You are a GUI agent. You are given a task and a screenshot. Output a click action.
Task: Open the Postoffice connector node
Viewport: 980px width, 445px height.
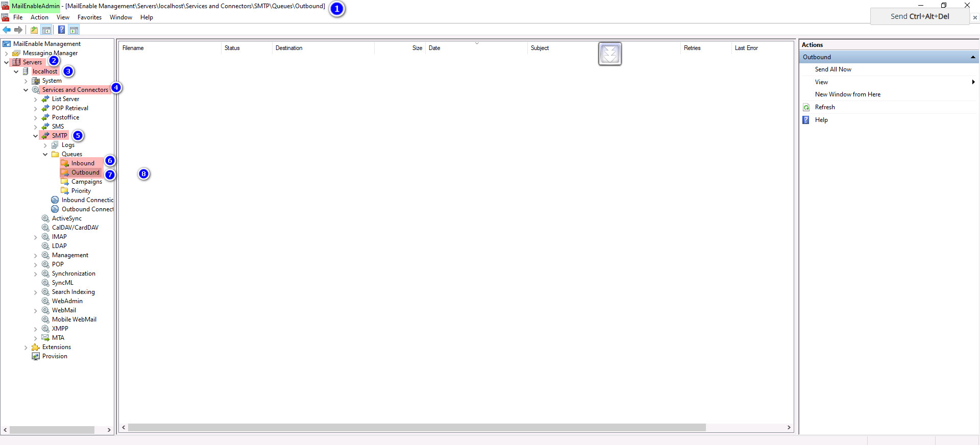65,117
